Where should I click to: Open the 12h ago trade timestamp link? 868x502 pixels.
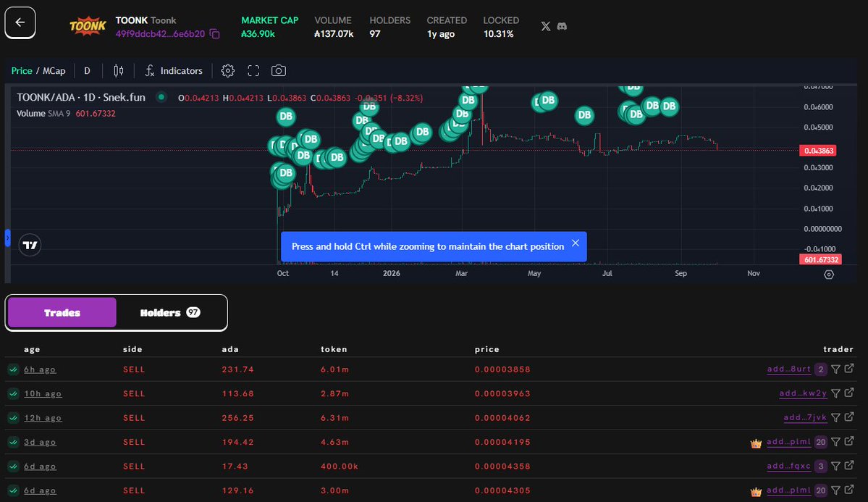pyautogui.click(x=43, y=419)
